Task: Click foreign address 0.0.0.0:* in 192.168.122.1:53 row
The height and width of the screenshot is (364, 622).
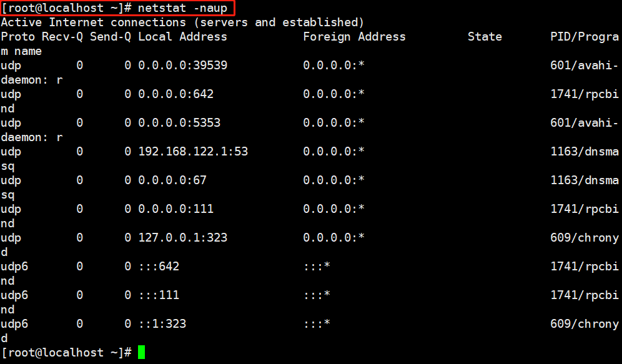Action: (x=333, y=152)
